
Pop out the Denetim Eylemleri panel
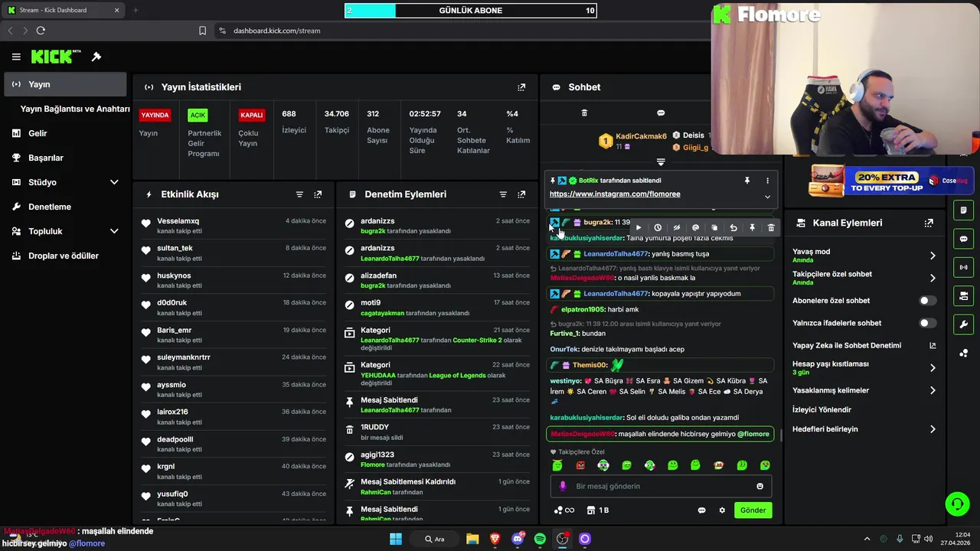(521, 194)
